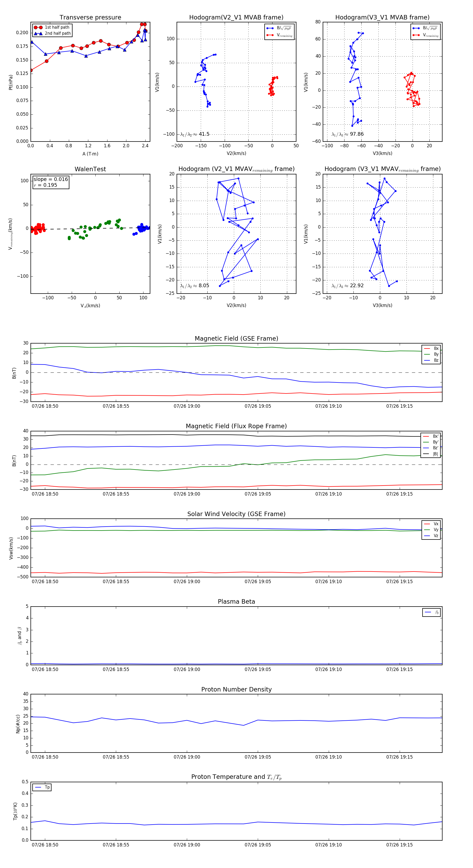Click the 'Np(#/cc)' y-axis label
Viewport: 473px width, 868px height.
pyautogui.click(x=18, y=723)
